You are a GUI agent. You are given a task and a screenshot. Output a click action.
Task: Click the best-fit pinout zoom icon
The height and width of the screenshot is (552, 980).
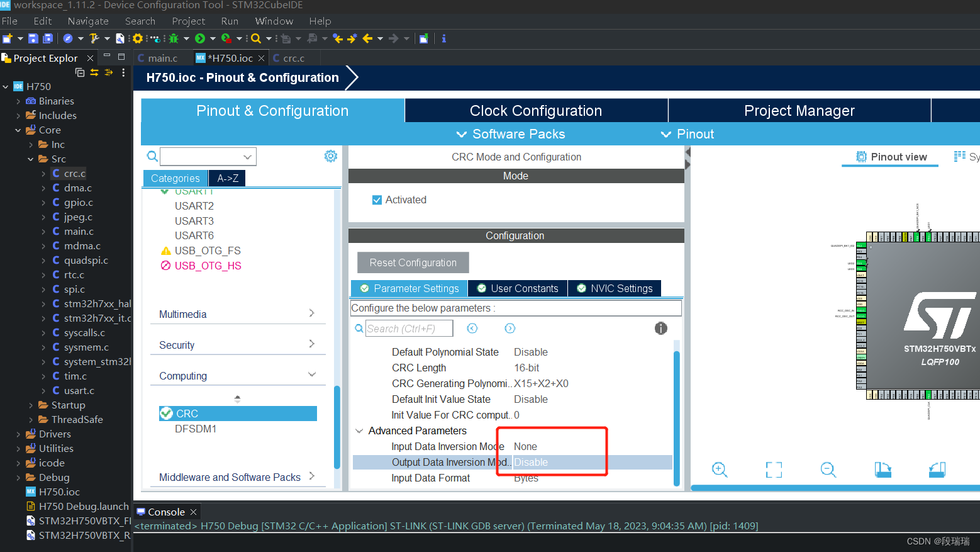tap(774, 470)
